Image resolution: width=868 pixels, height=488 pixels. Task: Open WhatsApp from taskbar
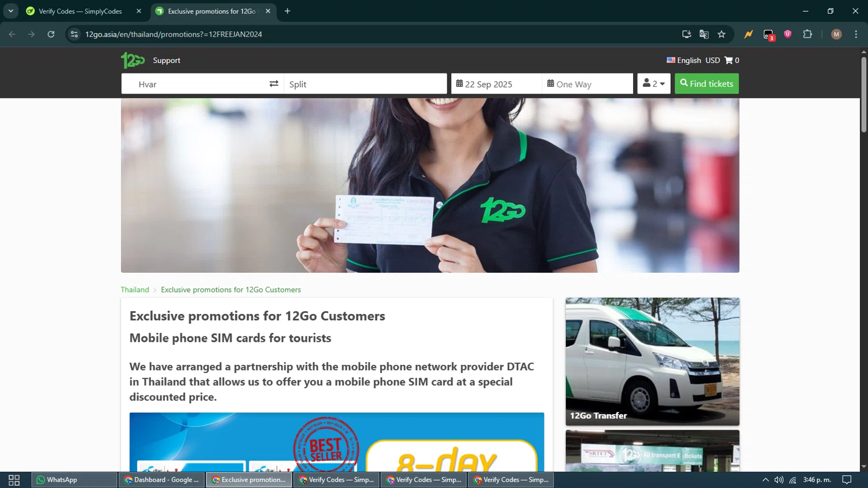[x=74, y=480]
